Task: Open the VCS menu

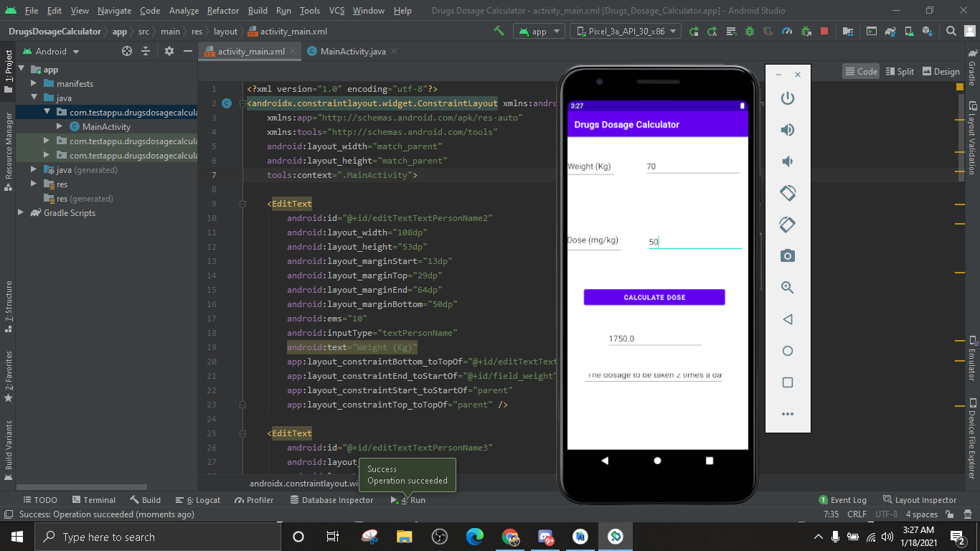Action: pos(337,11)
